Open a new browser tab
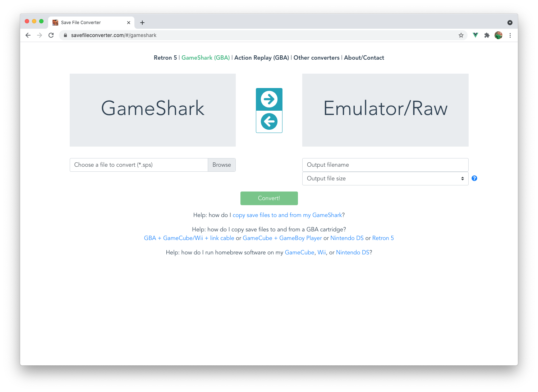The width and height of the screenshot is (538, 392). (x=142, y=23)
